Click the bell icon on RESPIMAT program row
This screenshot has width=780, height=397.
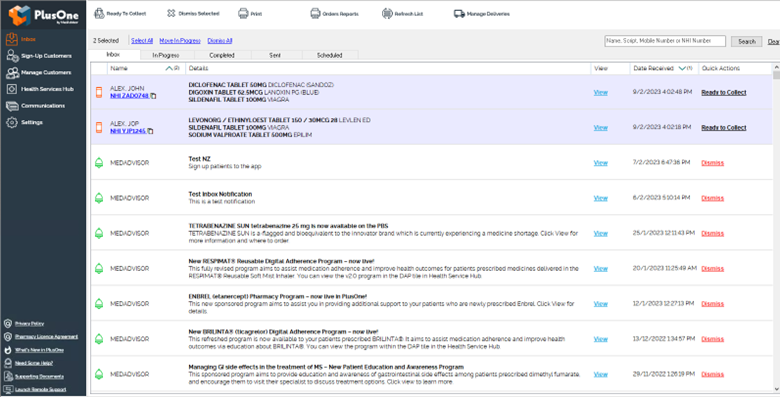[x=99, y=269]
